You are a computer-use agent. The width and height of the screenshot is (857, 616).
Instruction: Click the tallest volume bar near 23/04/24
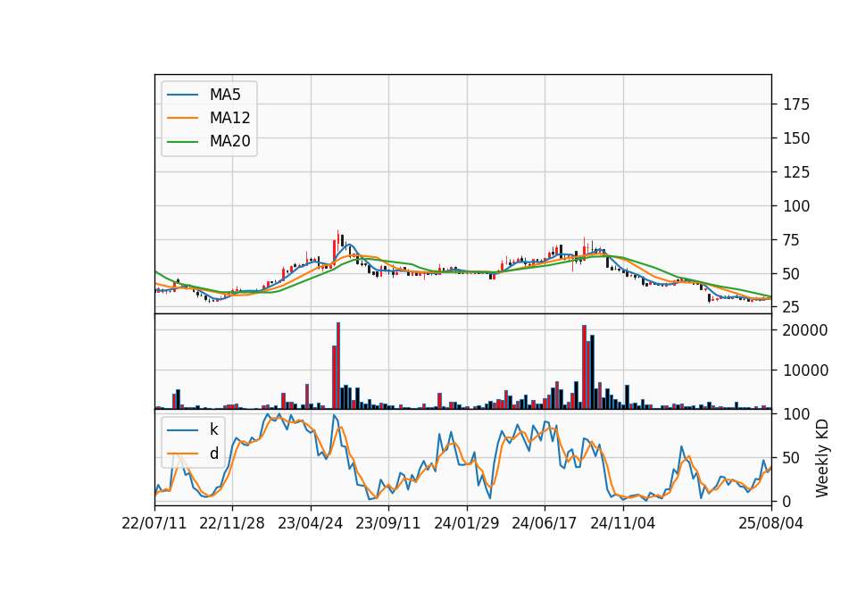click(x=338, y=366)
